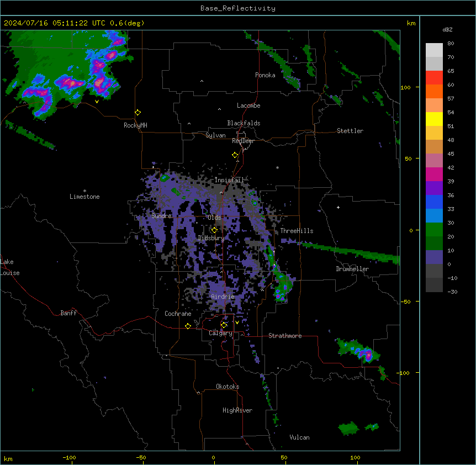This screenshot has height=465, width=476.
Task: Select the 60 dBZ red legend swatch
Action: (x=434, y=78)
